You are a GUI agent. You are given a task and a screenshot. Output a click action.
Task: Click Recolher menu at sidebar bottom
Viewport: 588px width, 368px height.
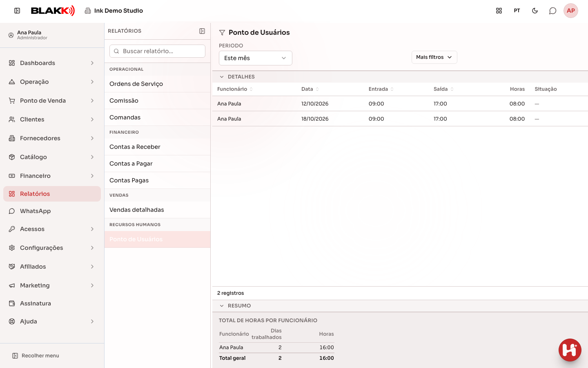coord(36,356)
